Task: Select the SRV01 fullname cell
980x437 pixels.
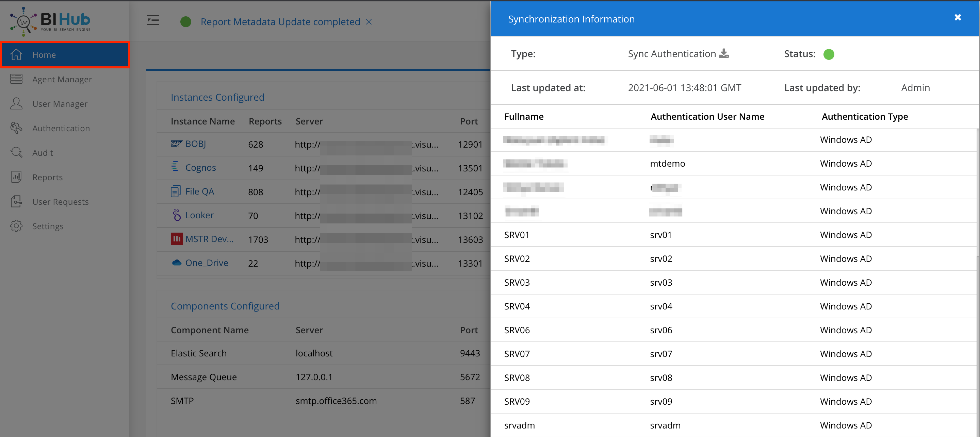Action: click(x=517, y=235)
